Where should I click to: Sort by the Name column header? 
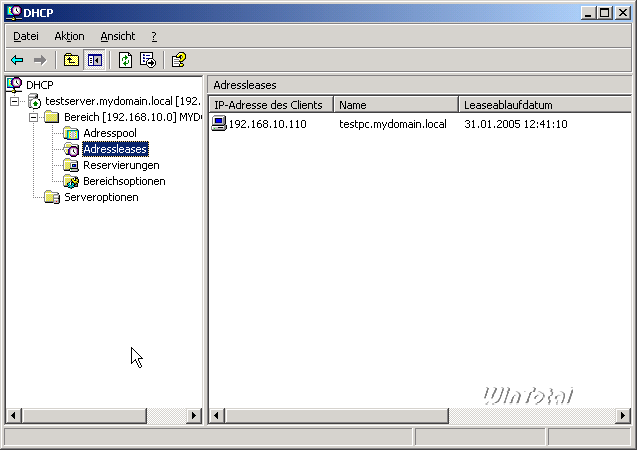[x=396, y=105]
